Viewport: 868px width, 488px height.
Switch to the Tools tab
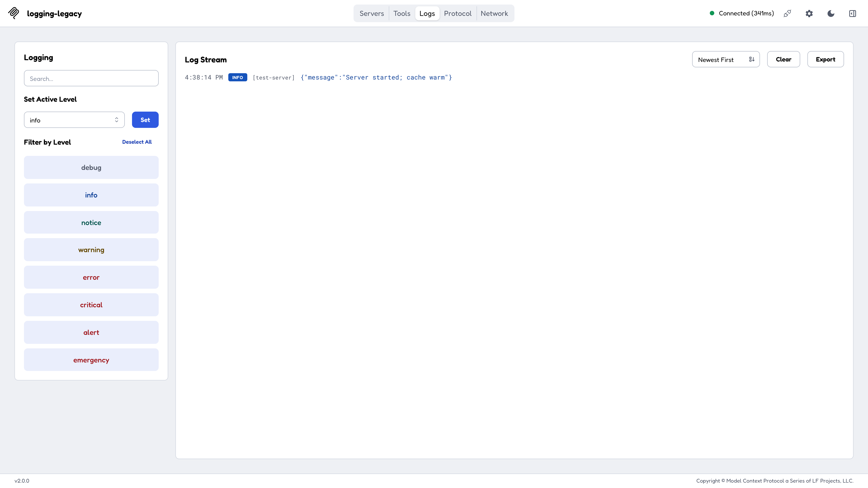402,14
